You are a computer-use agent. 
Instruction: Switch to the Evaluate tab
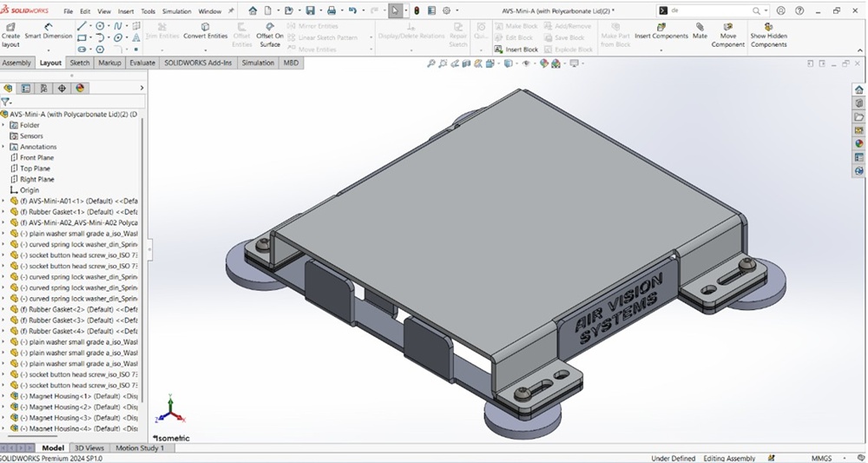(142, 63)
